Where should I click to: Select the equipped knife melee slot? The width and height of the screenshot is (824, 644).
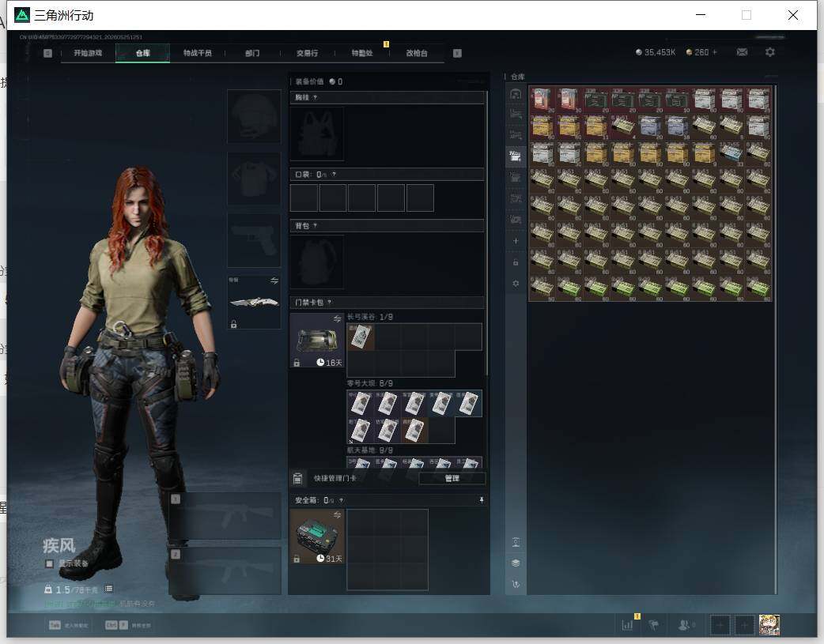(254, 302)
